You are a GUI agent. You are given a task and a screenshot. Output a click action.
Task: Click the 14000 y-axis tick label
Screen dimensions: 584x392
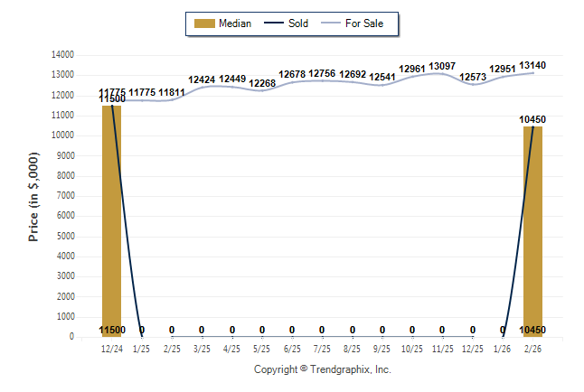61,55
